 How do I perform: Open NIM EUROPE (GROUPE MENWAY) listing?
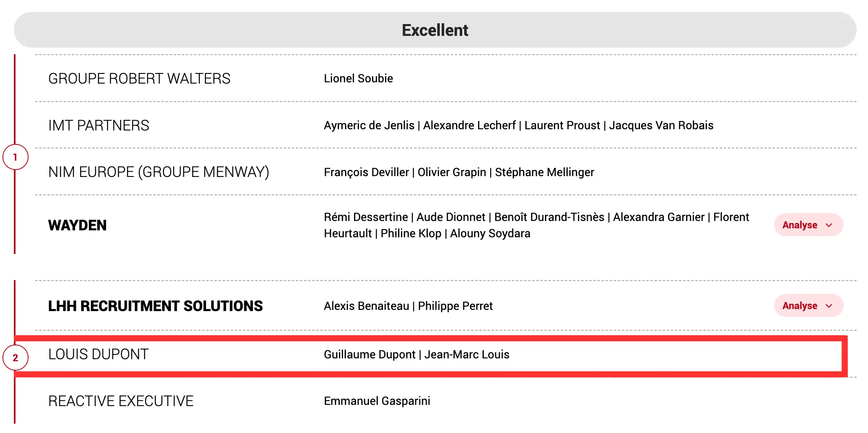point(159,172)
